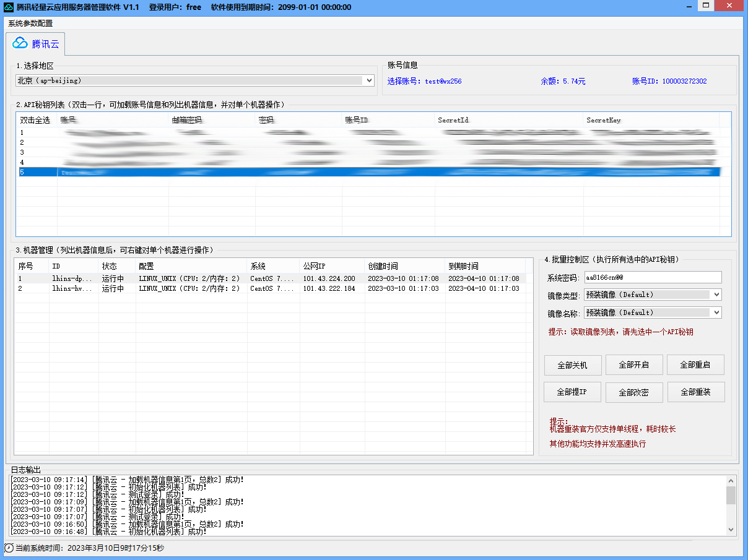Click the log output scrollbar down arrow

click(731, 530)
